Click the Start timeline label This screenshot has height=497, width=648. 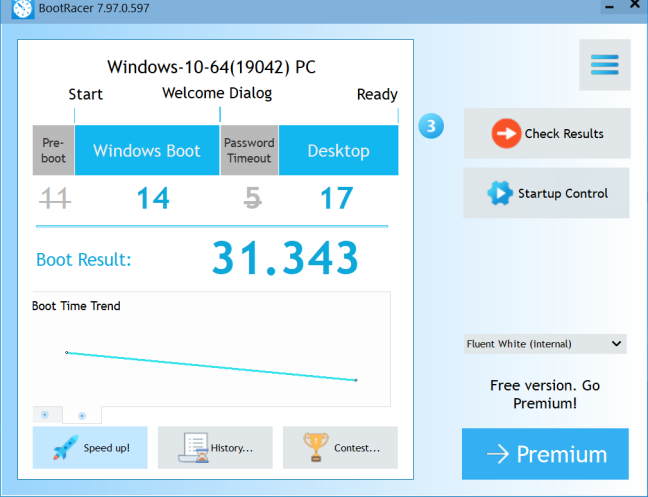[x=85, y=94]
